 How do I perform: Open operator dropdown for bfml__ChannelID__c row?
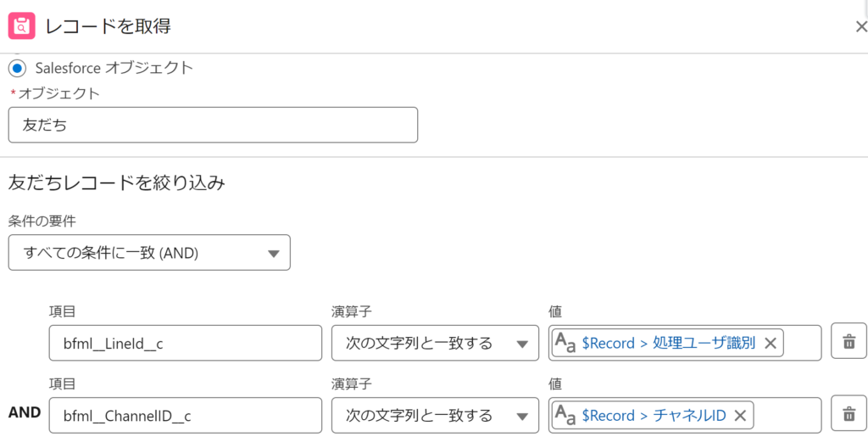[x=435, y=415]
